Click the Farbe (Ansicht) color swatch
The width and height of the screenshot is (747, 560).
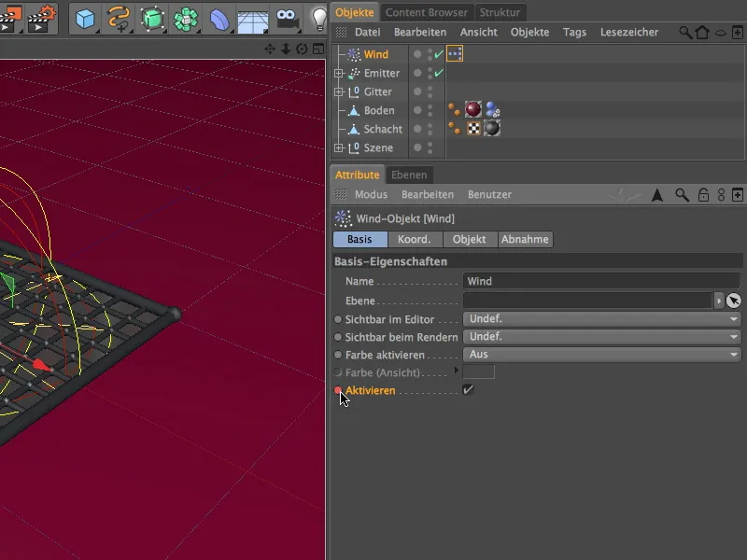pyautogui.click(x=478, y=371)
